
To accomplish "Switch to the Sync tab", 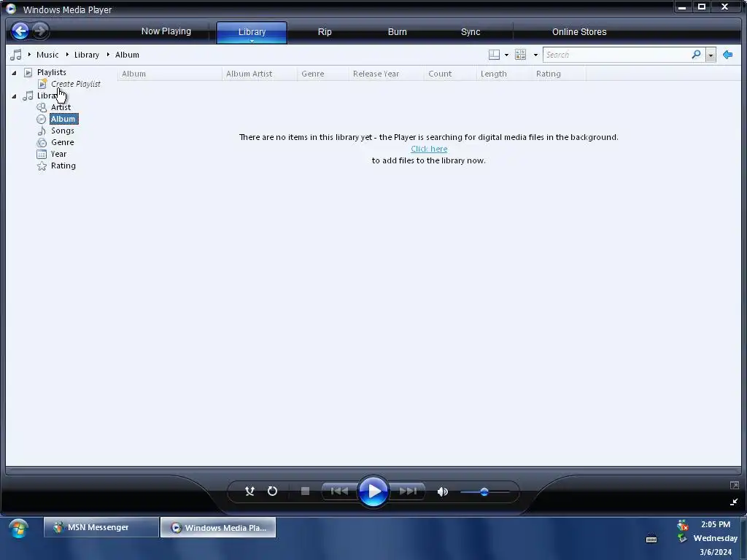I will click(x=471, y=31).
